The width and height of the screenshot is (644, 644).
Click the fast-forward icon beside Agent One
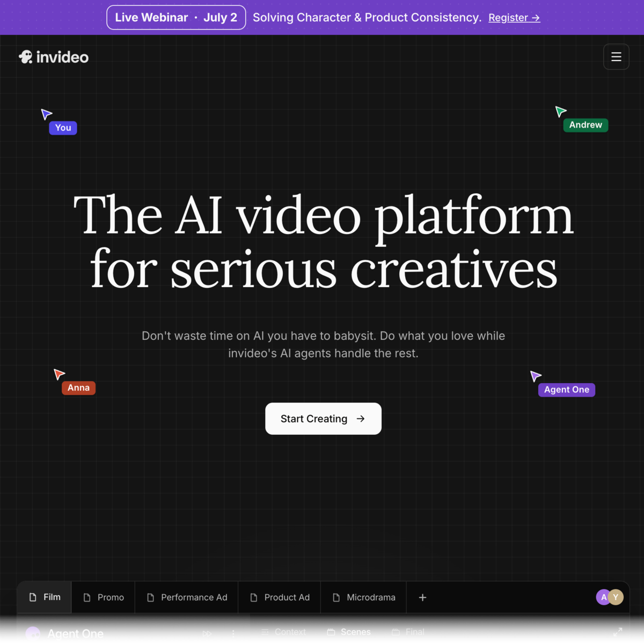pos(207,633)
